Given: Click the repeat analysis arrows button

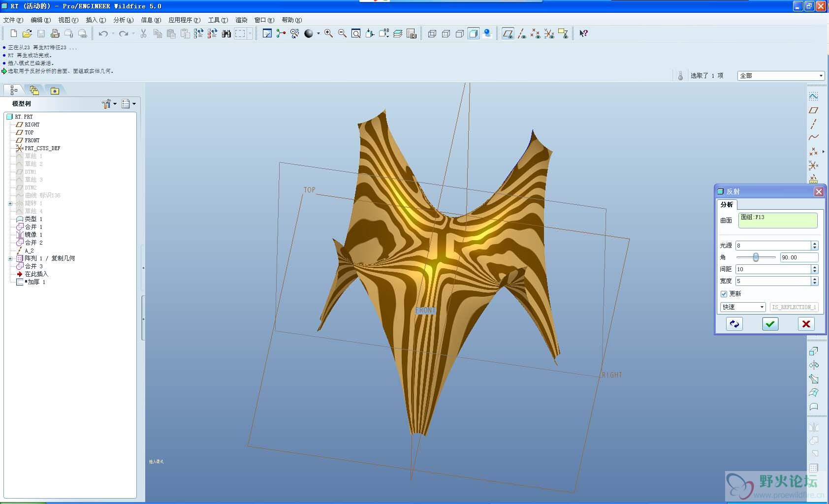Looking at the screenshot, I should 734,324.
